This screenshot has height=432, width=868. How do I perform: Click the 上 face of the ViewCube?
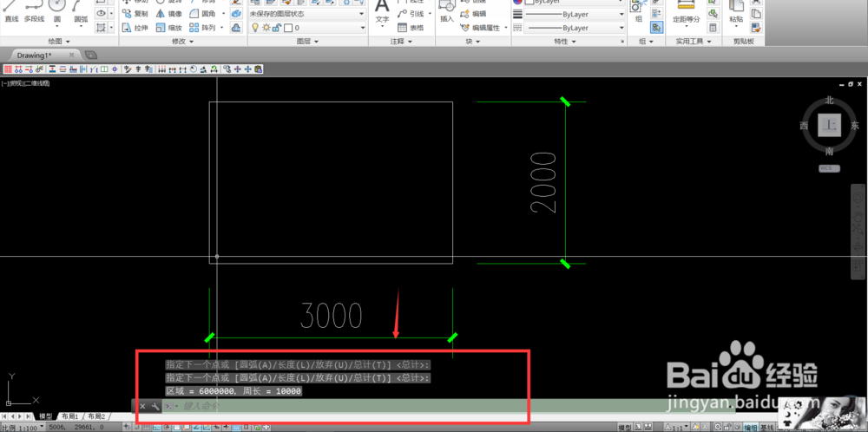click(829, 126)
